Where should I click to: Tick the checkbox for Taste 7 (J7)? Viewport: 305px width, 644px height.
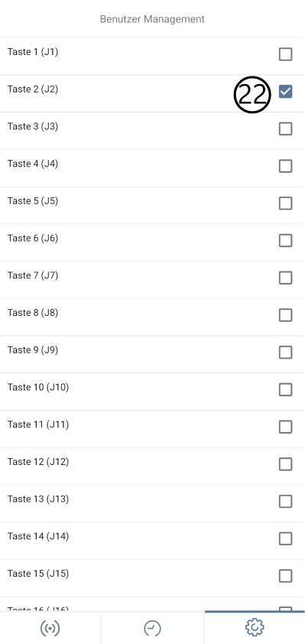pos(285,278)
